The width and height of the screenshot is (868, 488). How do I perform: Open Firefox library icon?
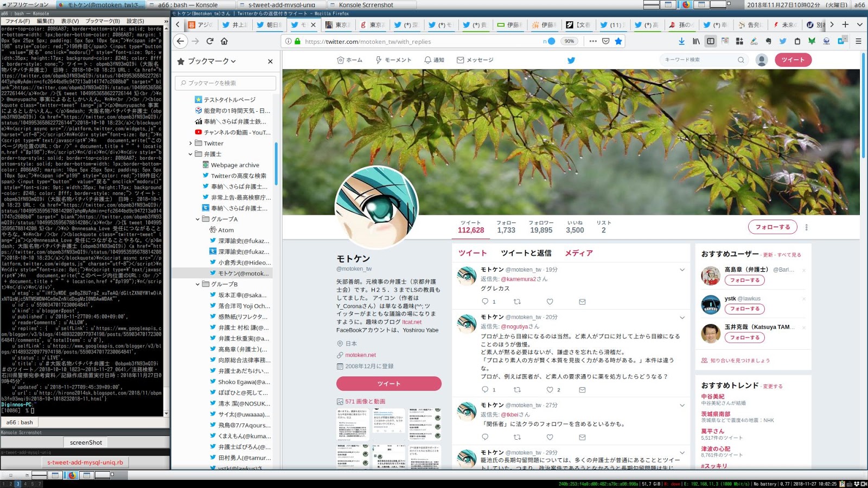tap(696, 41)
